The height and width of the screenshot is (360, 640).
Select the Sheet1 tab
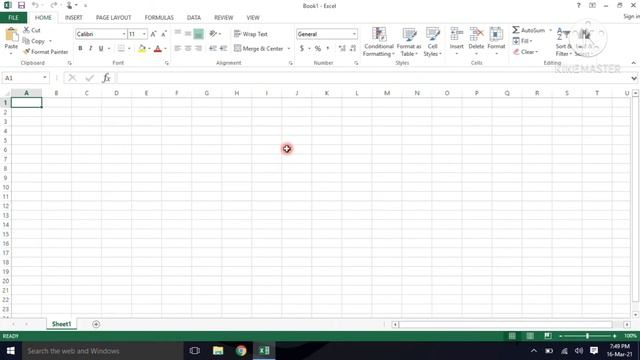coord(62,324)
